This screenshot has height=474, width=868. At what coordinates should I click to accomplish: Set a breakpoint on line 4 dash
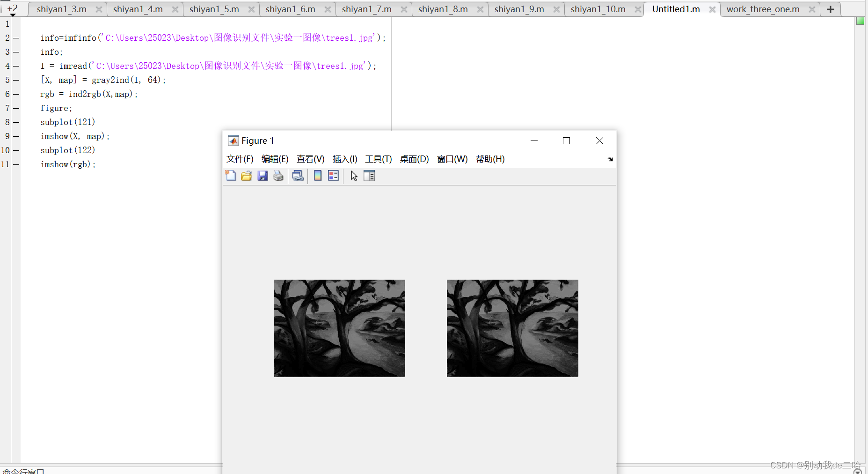[16, 66]
